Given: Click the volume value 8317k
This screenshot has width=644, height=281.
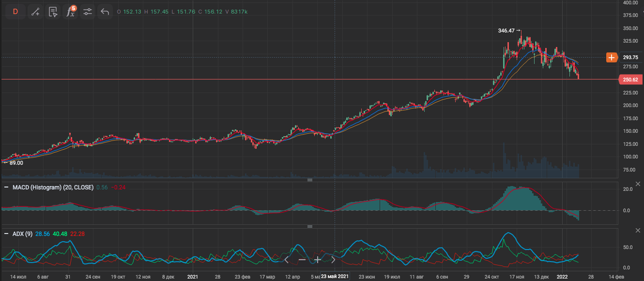Looking at the screenshot, I should point(240,11).
